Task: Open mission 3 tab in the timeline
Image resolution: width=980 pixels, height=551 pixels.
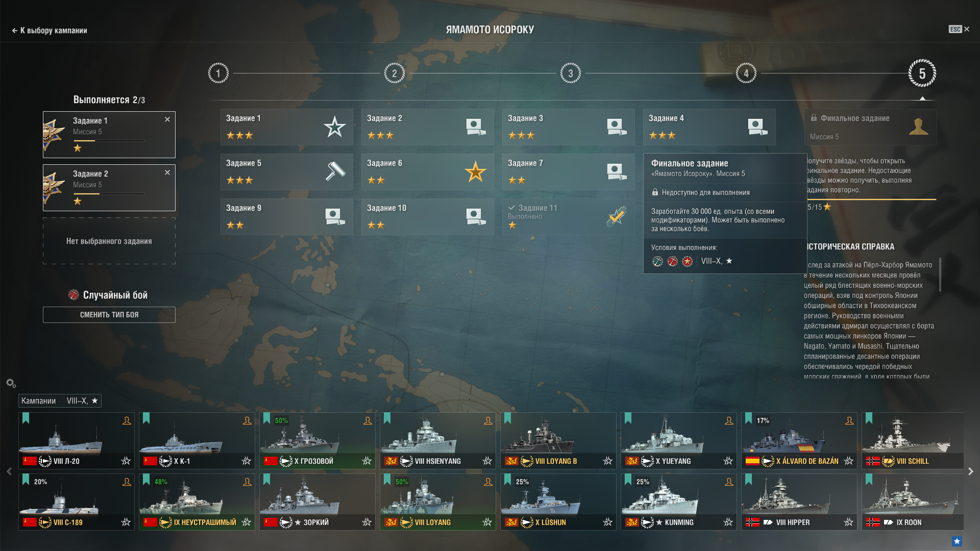Action: [570, 73]
